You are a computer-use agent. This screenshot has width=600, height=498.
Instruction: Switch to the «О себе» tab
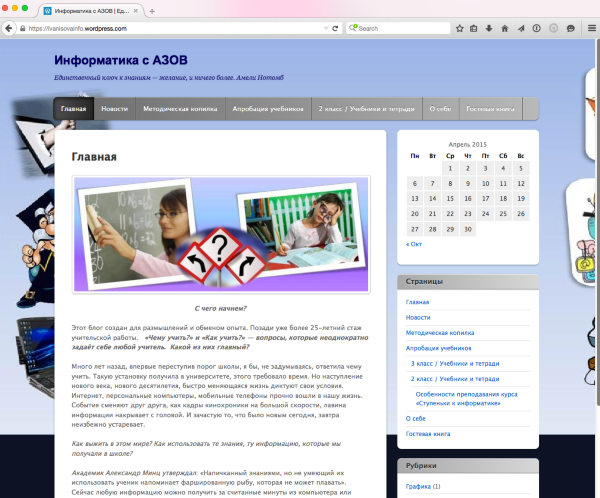pos(440,108)
